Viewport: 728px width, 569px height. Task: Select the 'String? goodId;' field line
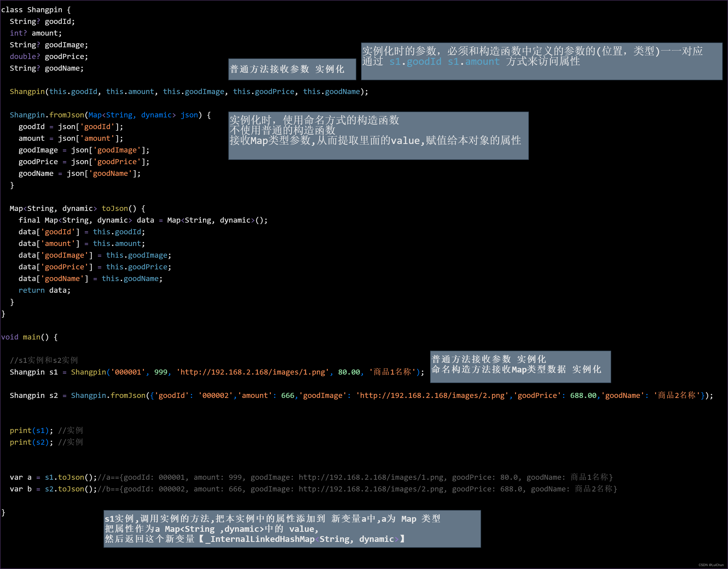pos(42,21)
